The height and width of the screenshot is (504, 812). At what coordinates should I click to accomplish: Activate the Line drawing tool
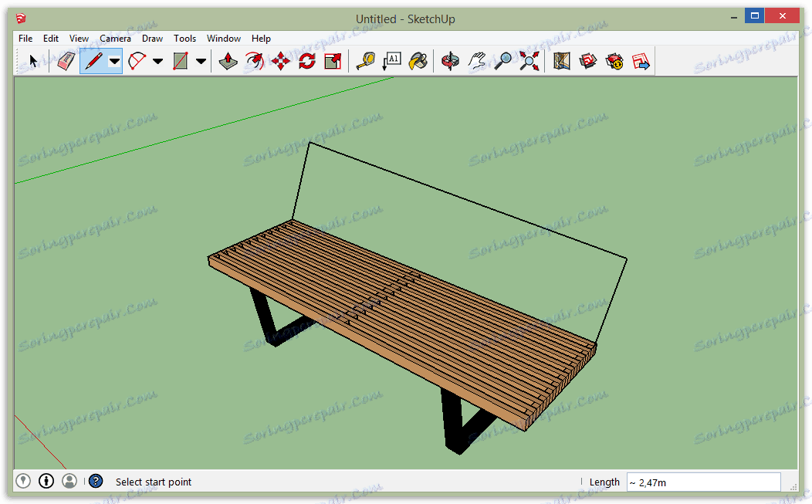(93, 61)
